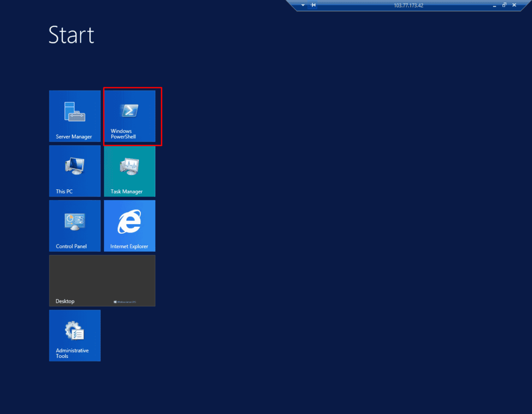Screen dimensions: 532x414
Task: Open the Control Panel tile
Action: click(x=75, y=226)
